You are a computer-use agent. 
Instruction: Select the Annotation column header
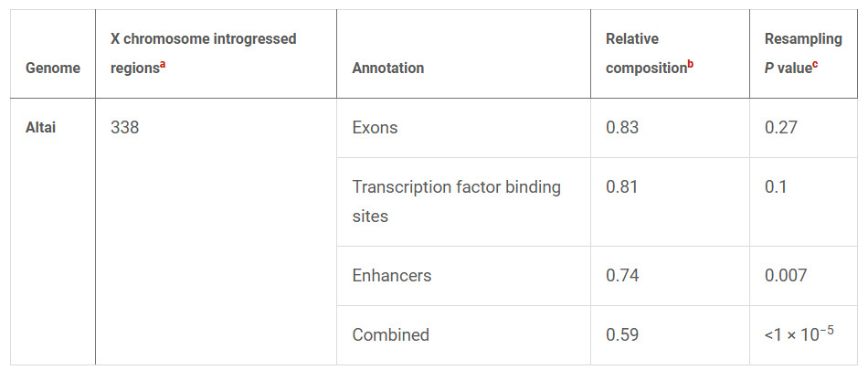(388, 69)
